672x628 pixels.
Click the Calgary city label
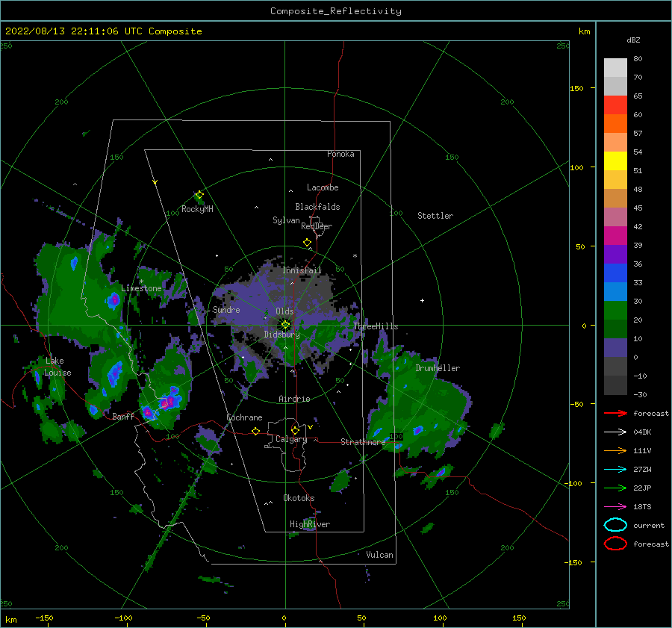click(291, 439)
